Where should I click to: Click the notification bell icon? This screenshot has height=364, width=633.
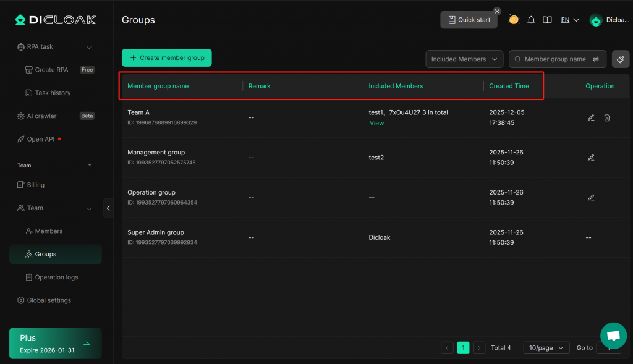click(531, 20)
